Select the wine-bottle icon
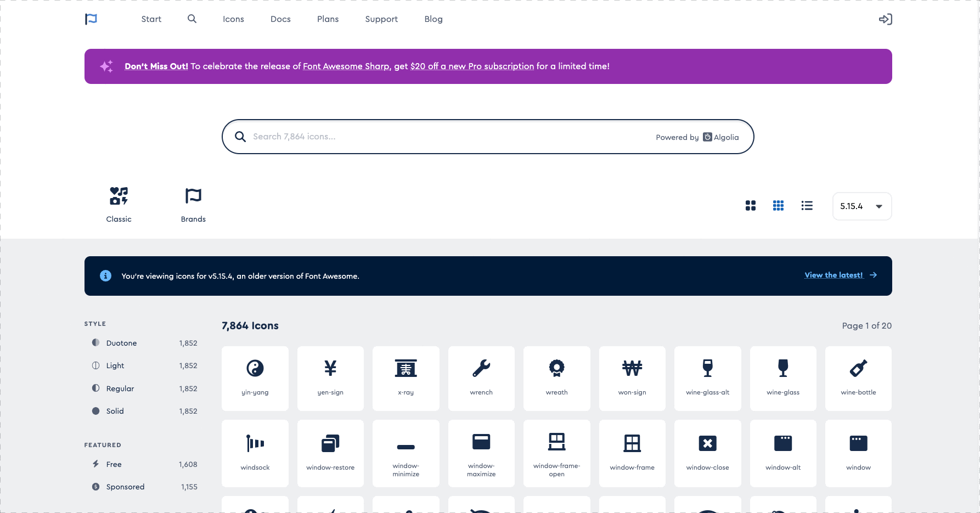 [x=858, y=378]
